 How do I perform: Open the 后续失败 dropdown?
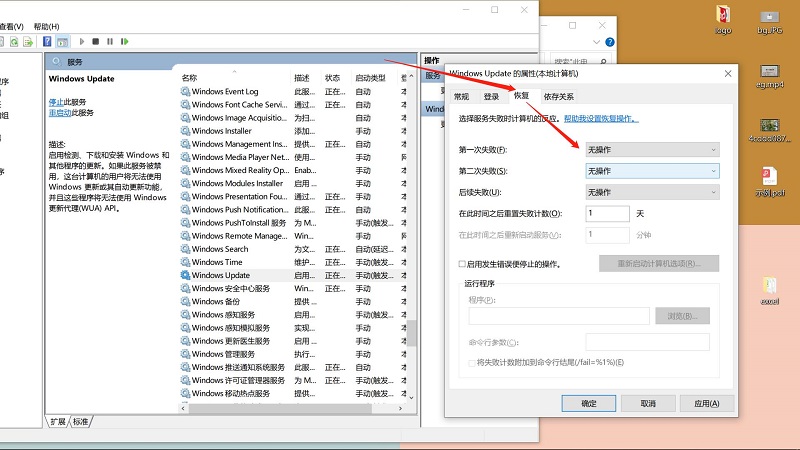(x=652, y=192)
